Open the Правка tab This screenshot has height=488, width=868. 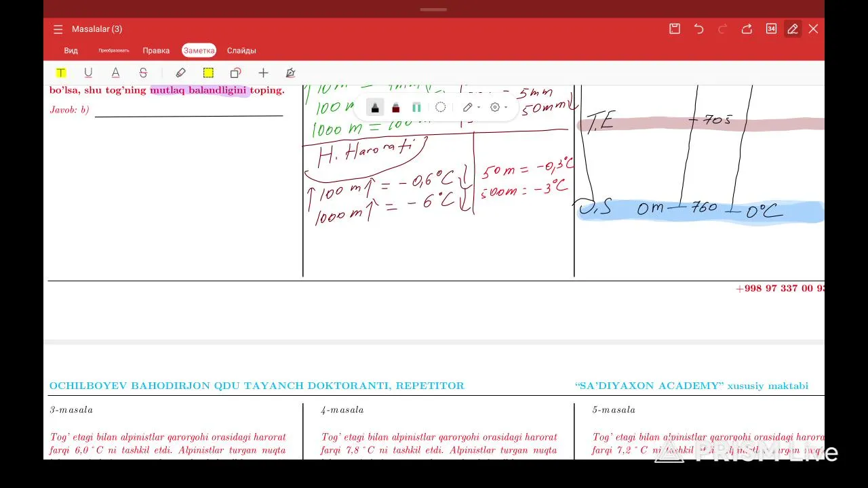(x=156, y=51)
